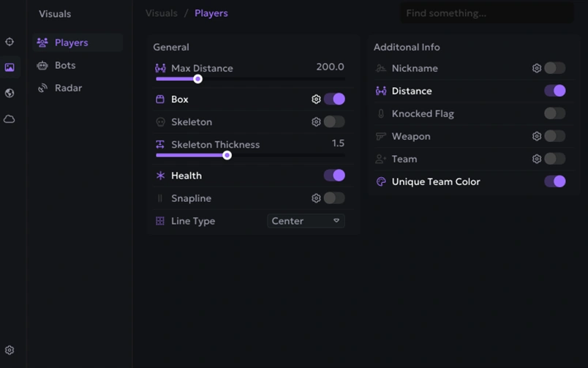The height and width of the screenshot is (368, 588).
Task: Click the Max Distance slider handle
Action: pos(197,79)
